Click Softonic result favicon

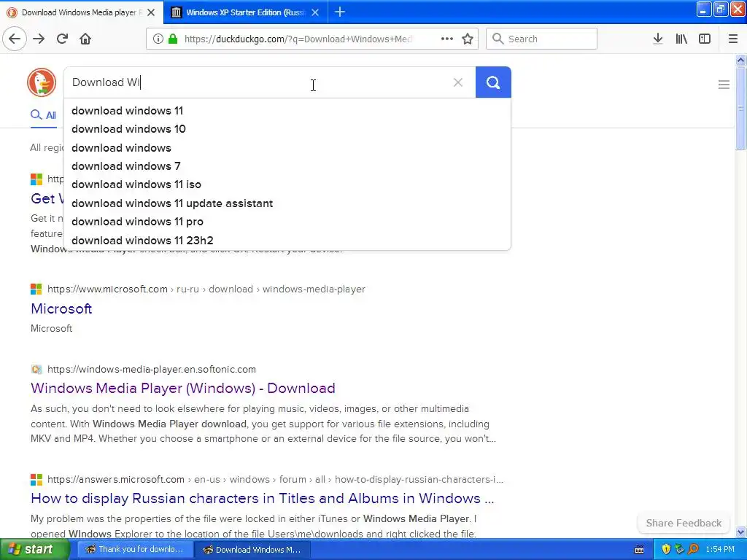(36, 369)
